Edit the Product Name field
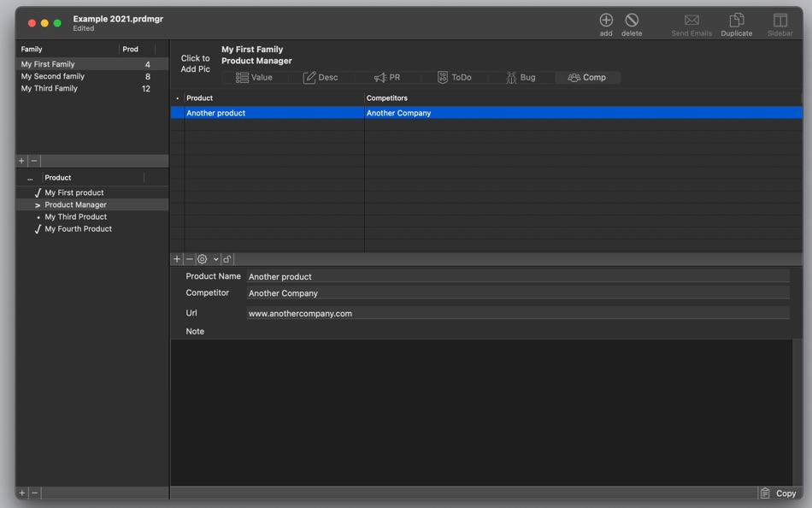This screenshot has height=508, width=812. (518, 276)
